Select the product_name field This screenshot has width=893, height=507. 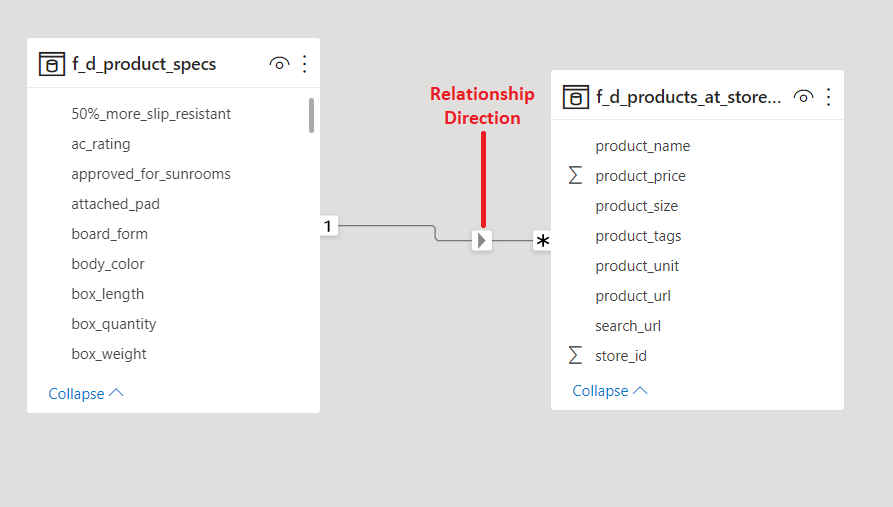643,146
